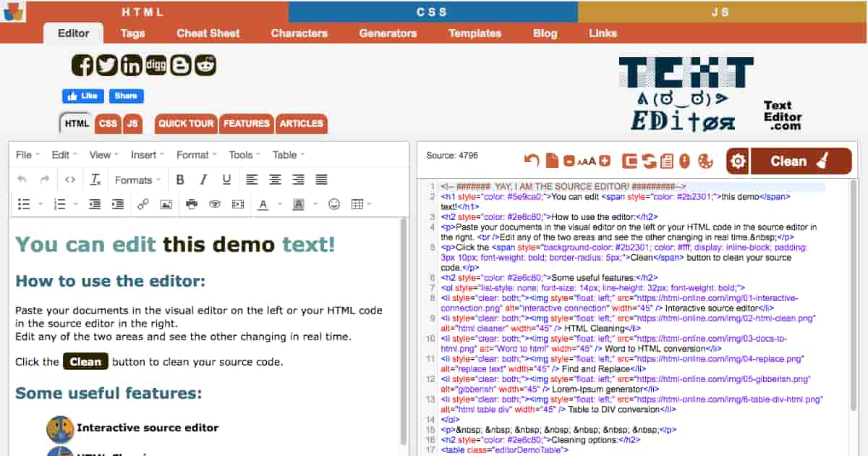
Task: Open the color palette icon
Action: click(x=705, y=161)
